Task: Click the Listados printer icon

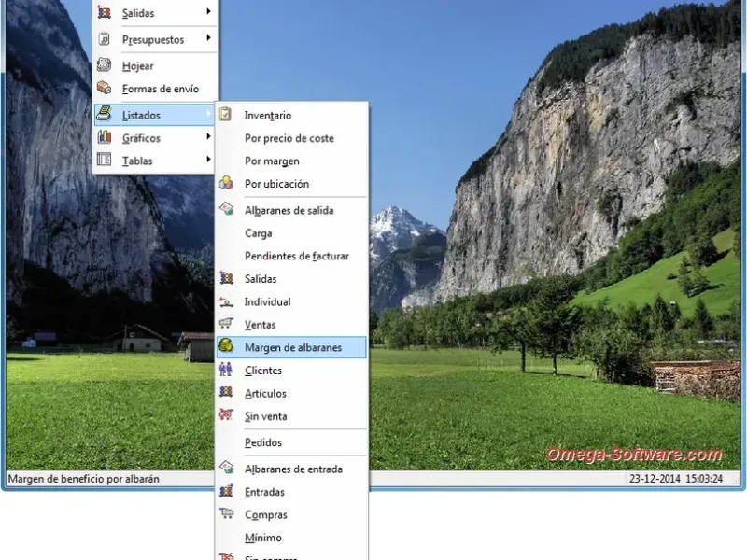Action: coord(104,114)
